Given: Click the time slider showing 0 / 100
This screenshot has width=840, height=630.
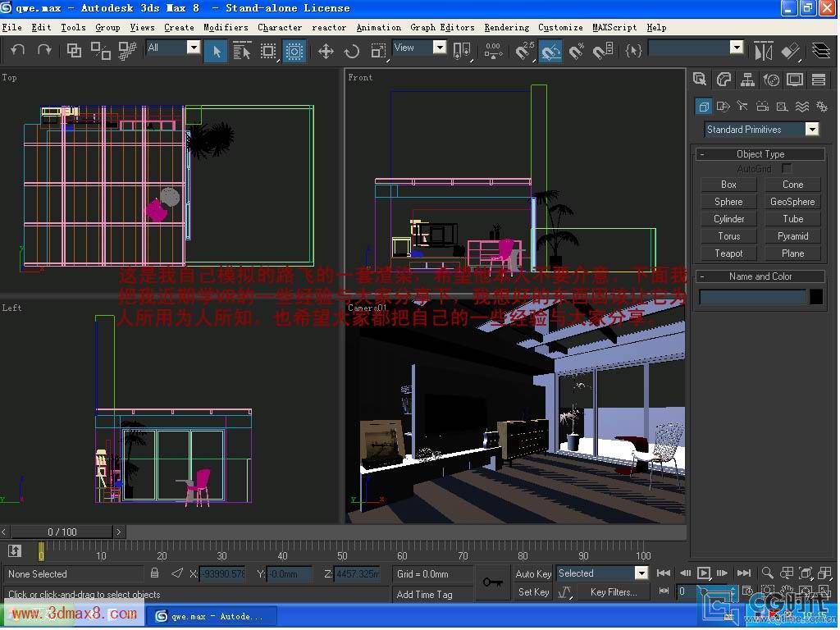Looking at the screenshot, I should [x=62, y=532].
